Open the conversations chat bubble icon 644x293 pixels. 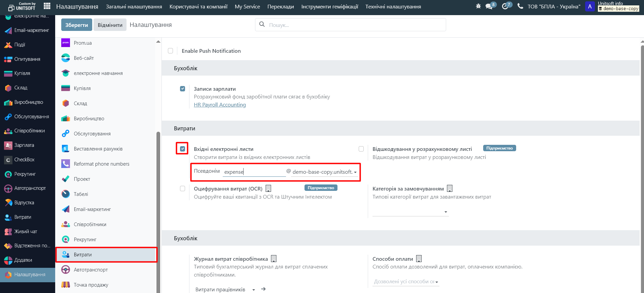click(x=489, y=6)
